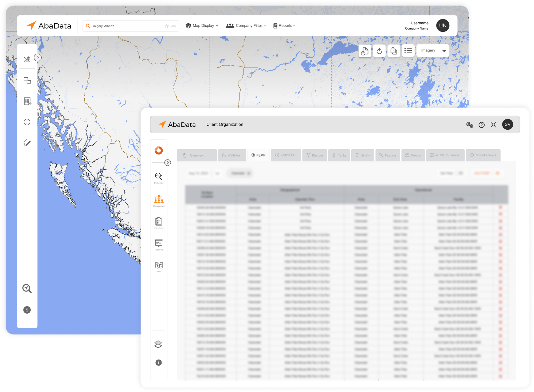Click the share/export map icon
The image size is (534, 392).
click(x=394, y=51)
